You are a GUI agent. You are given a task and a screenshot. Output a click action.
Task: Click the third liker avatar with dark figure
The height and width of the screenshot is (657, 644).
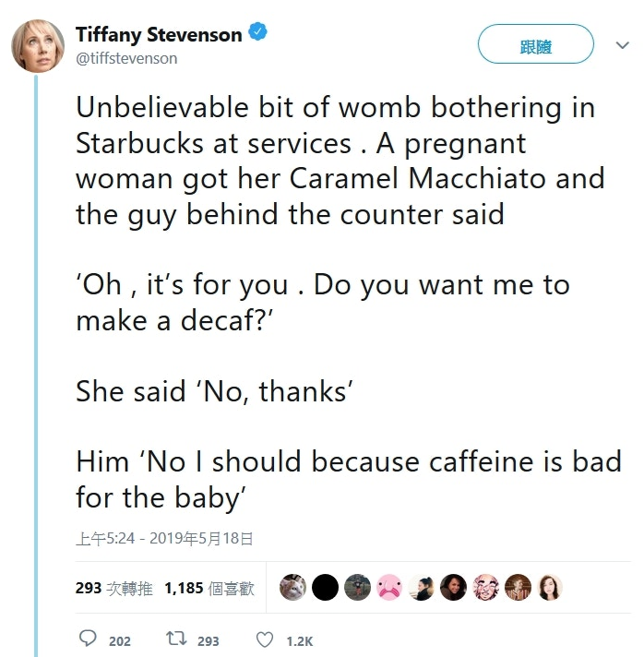pyautogui.click(x=357, y=588)
